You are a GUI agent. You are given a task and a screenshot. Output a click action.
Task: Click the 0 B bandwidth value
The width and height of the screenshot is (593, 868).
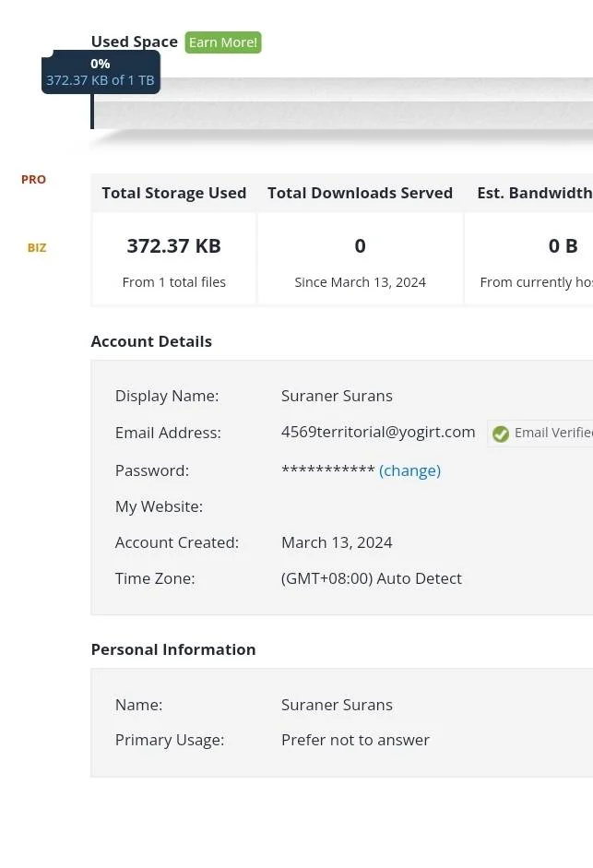coord(563,245)
